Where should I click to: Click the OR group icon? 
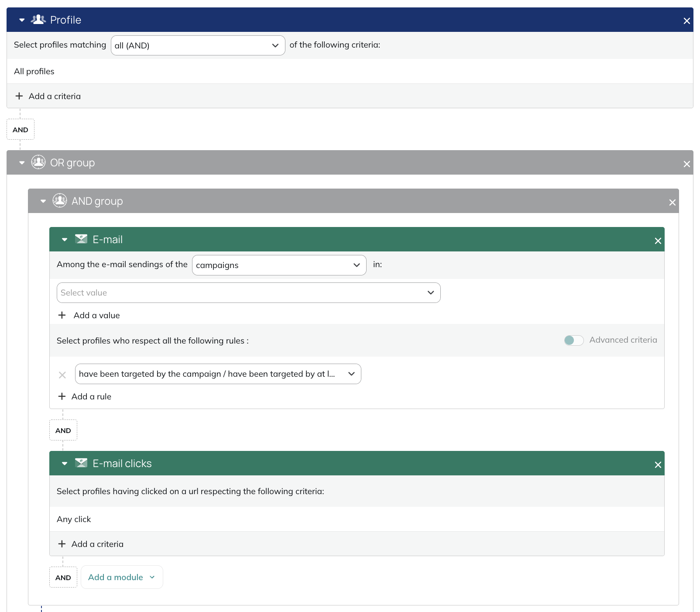click(38, 162)
